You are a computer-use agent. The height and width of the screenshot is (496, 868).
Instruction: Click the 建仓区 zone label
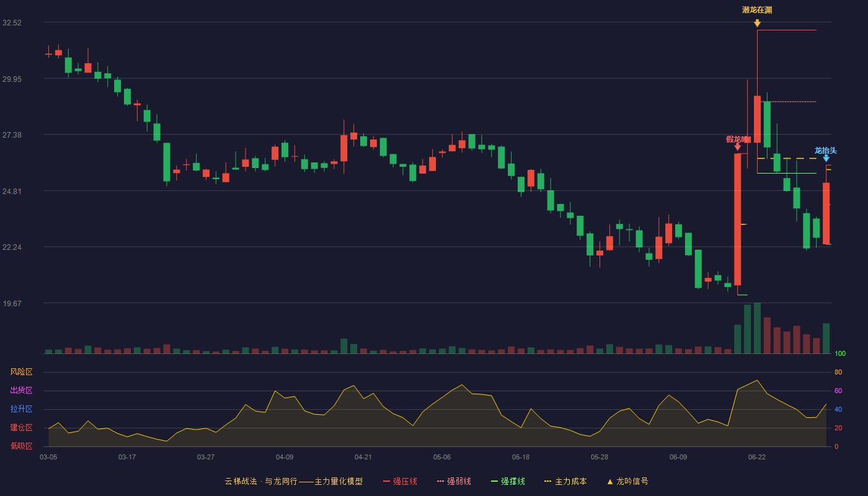[x=21, y=428]
